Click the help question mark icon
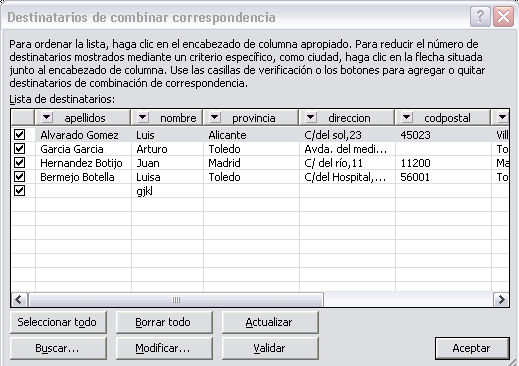 (480, 16)
